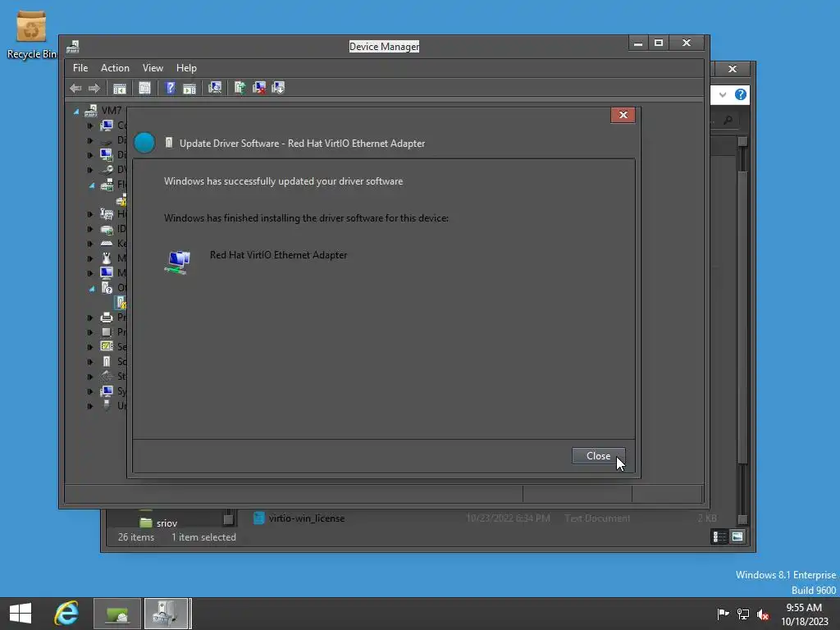Click the Uninstall toolbar icon with the red X
This screenshot has width=840, height=630.
tap(259, 88)
